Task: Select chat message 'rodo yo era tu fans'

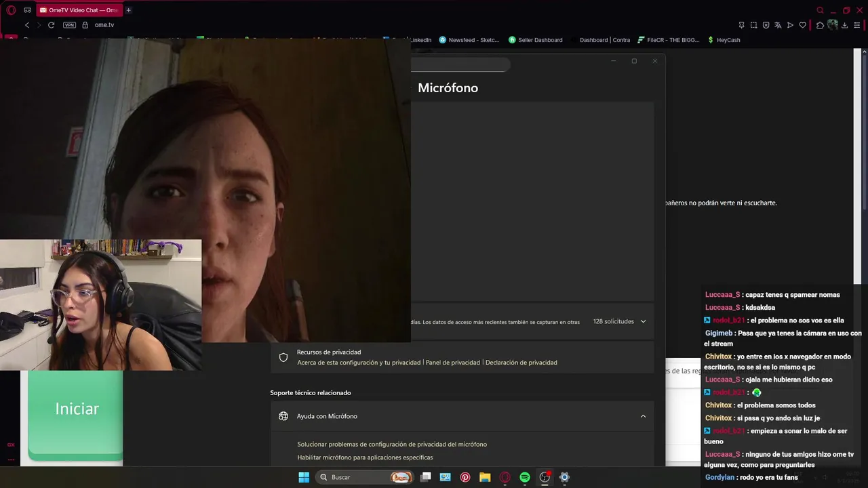Action: [769, 477]
